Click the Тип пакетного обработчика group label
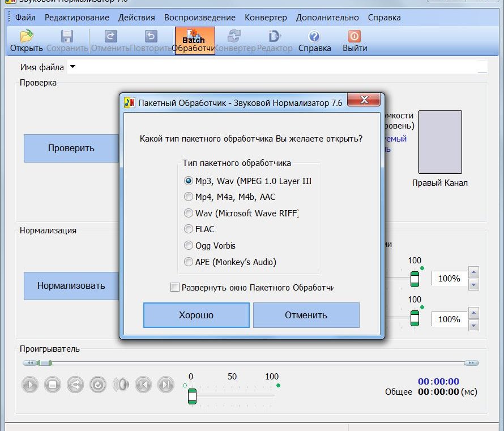Image resolution: width=504 pixels, height=431 pixels. pyautogui.click(x=237, y=163)
